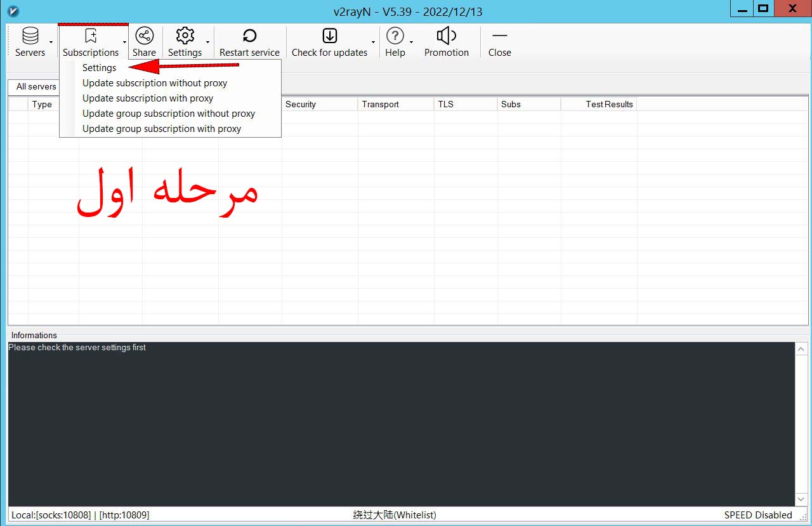This screenshot has height=526, width=812.
Task: Expand the Subscriptions dropdown arrow
Action: pyautogui.click(x=124, y=43)
